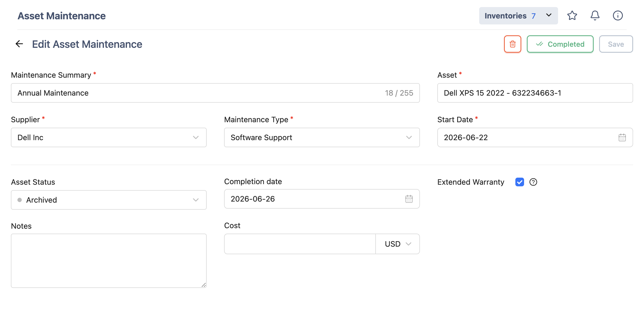Click the info circle icon
The width and height of the screenshot is (644, 333).
point(618,15)
